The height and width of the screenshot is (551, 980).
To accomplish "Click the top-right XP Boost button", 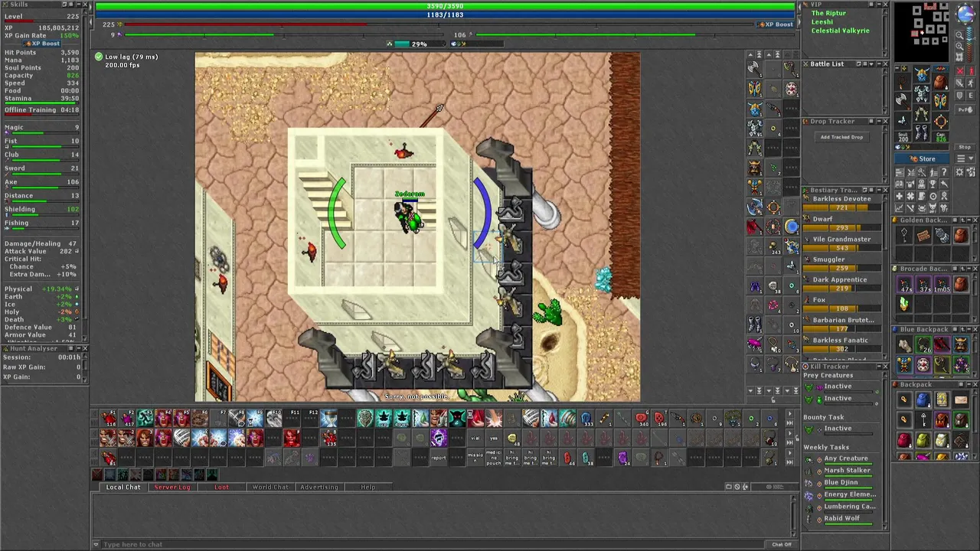I will coord(775,24).
